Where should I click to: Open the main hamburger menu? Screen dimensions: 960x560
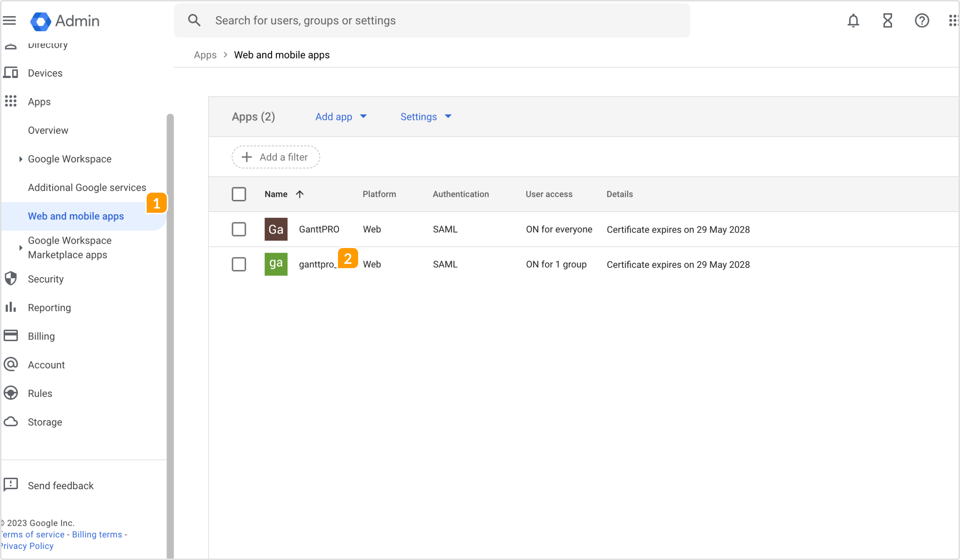point(9,20)
